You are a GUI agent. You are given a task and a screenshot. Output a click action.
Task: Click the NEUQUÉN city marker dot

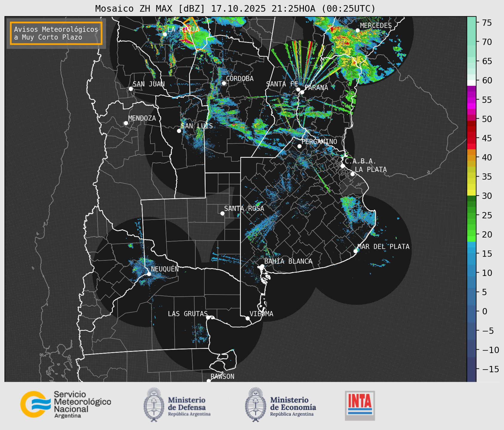coord(149,274)
